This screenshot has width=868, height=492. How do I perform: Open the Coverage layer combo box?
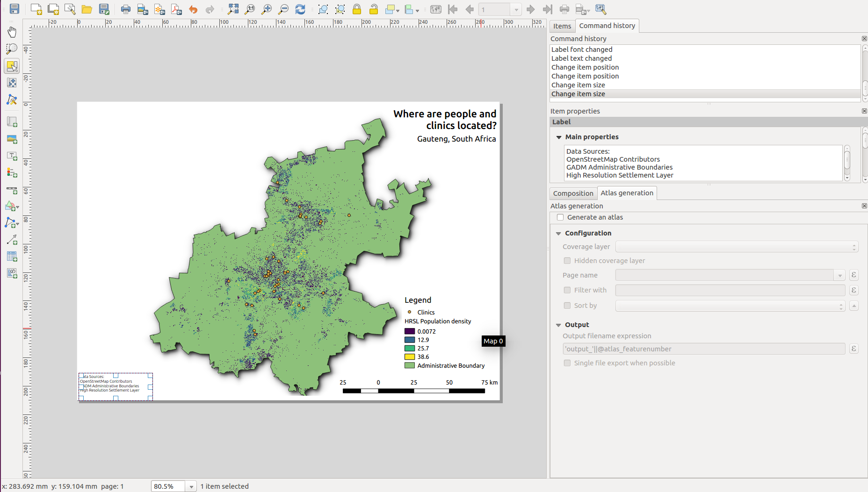(x=737, y=247)
